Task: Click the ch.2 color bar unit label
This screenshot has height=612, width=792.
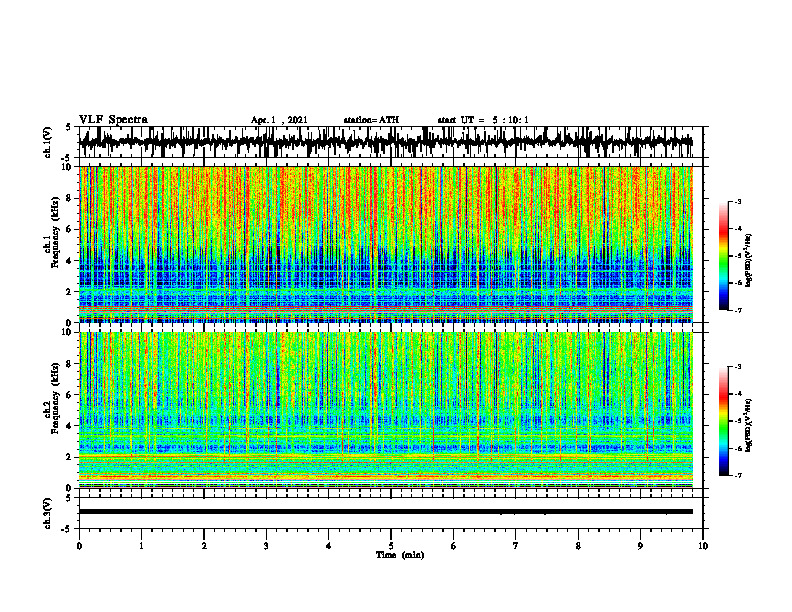Action: click(749, 425)
